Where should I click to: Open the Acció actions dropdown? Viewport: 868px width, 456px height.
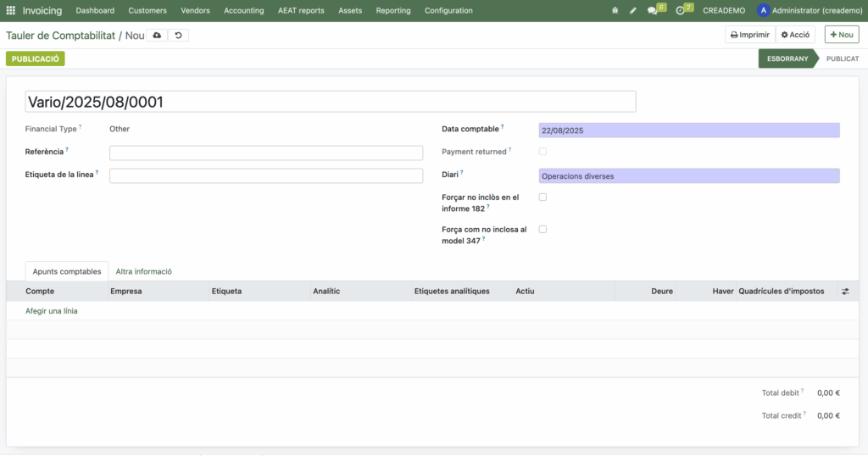tap(795, 35)
